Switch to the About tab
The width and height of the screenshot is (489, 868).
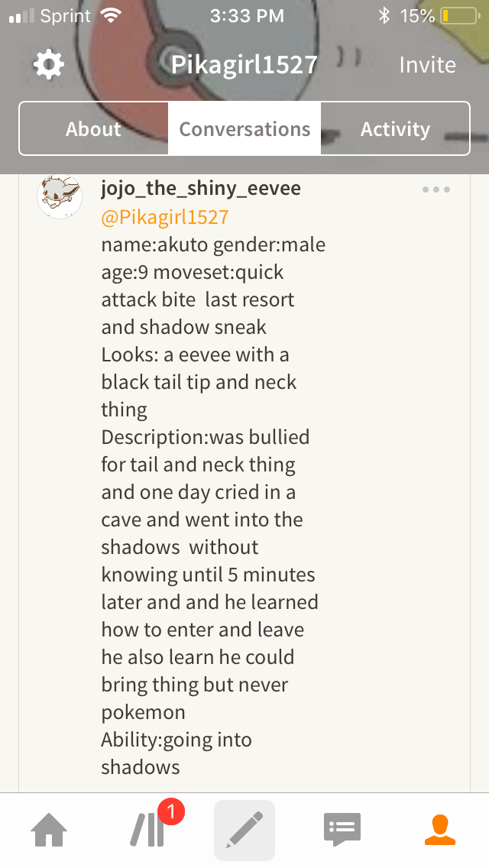93,128
